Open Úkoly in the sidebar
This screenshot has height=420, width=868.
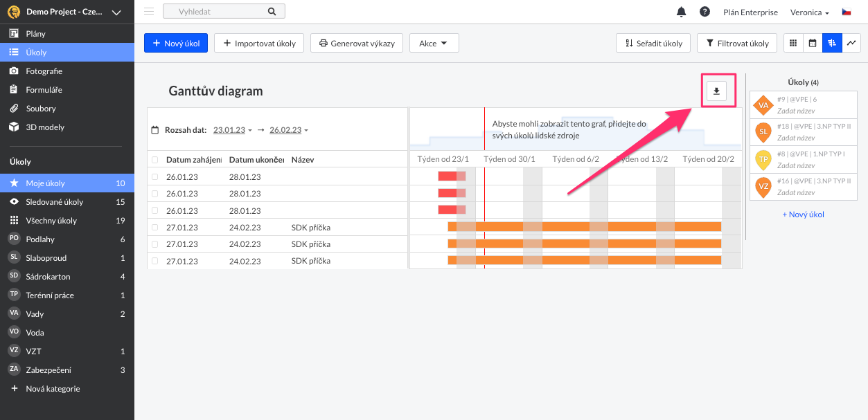(67, 52)
